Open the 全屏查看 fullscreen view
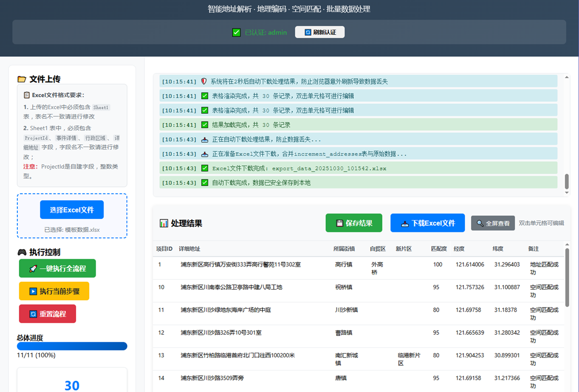579x392 pixels. 493,223
